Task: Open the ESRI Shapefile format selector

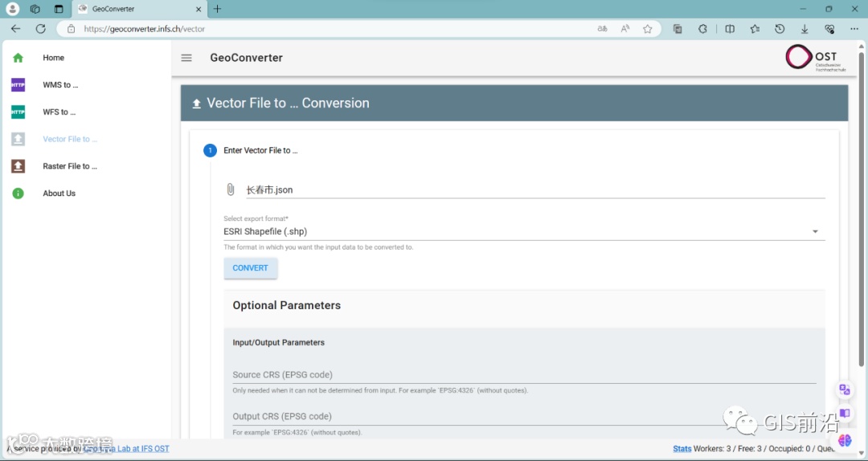Action: click(514, 232)
